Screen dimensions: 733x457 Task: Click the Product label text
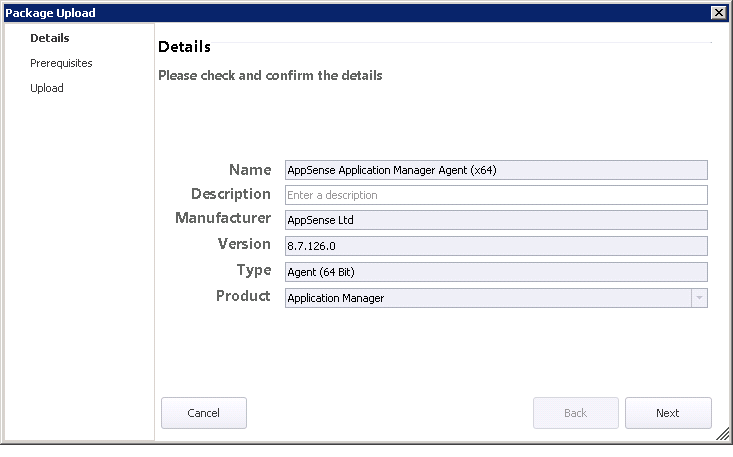[x=243, y=296]
